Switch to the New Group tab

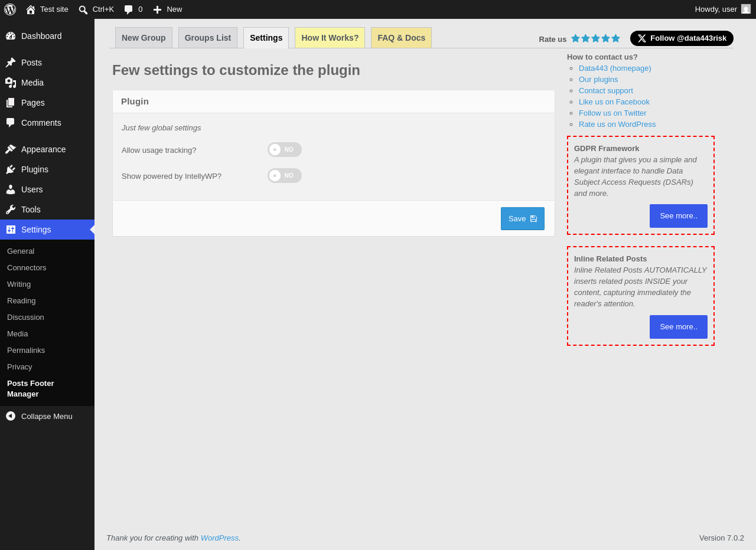[x=144, y=38]
